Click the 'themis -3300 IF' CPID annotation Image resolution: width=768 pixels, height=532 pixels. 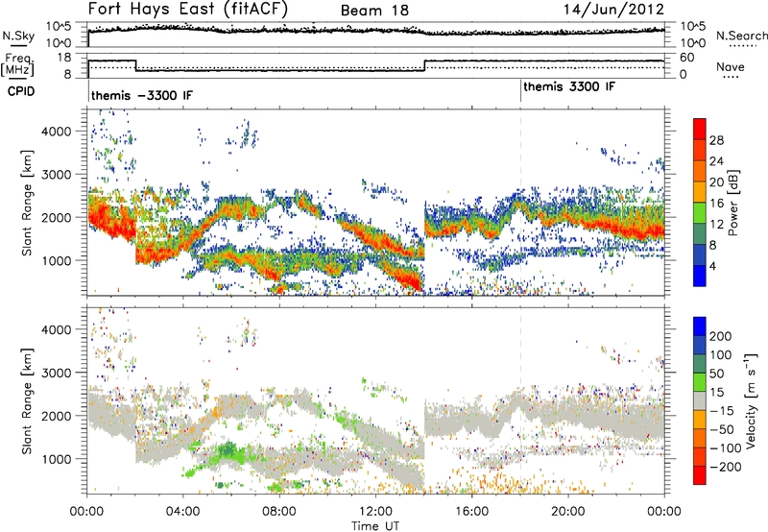(142, 95)
